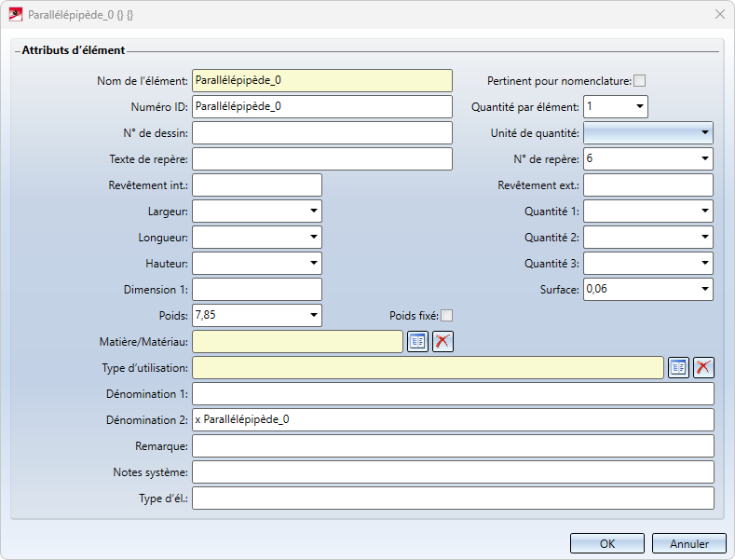Open the Matière/Matériau catalog selection icon
The width and height of the screenshot is (735, 560).
417,342
